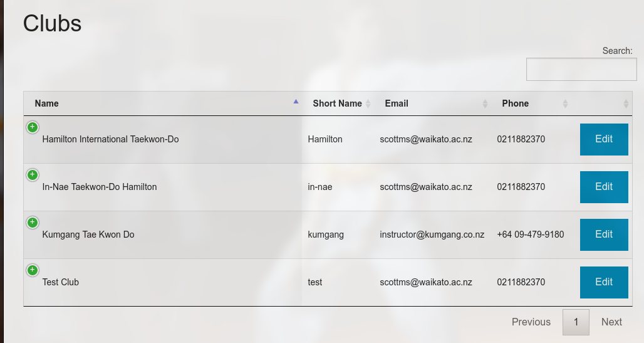Focus the Search input field
Image resolution: width=644 pixels, height=343 pixels.
(581, 70)
